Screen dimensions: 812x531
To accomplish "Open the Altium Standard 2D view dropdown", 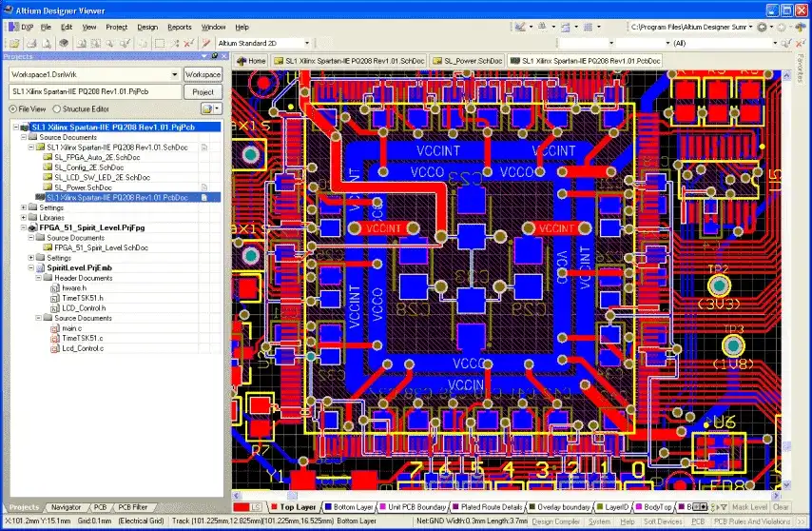I will (x=306, y=43).
